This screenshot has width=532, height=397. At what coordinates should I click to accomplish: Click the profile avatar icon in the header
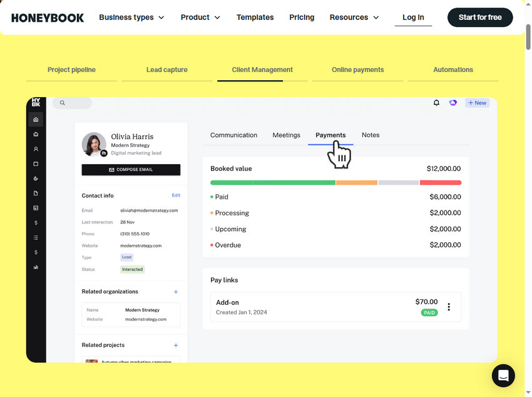453,102
